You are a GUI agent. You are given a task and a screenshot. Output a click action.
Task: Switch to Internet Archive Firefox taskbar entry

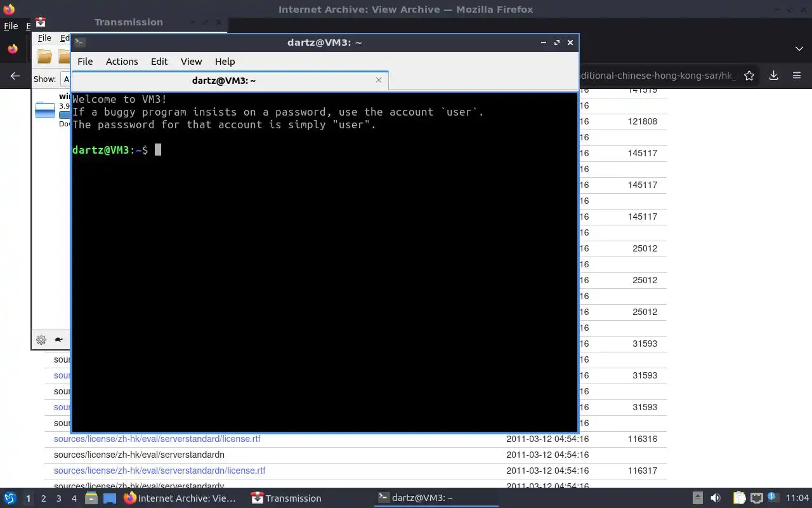point(180,498)
